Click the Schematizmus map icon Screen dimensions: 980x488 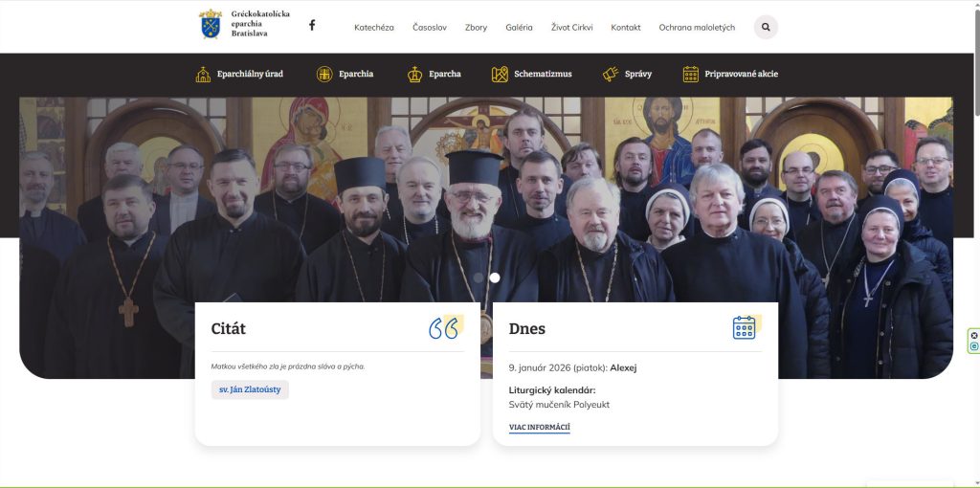click(x=500, y=74)
